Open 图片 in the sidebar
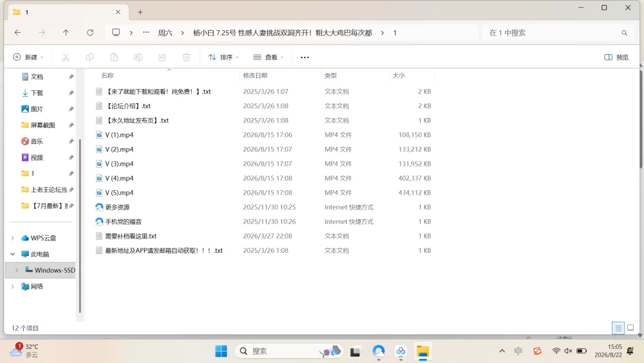 pos(37,109)
